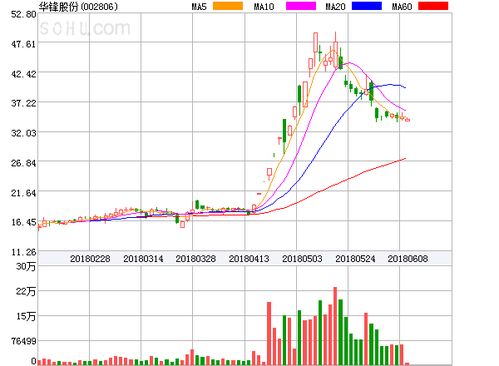499x366 pixels.
Task: Click the 76499 volume axis label
Action: click(24, 341)
